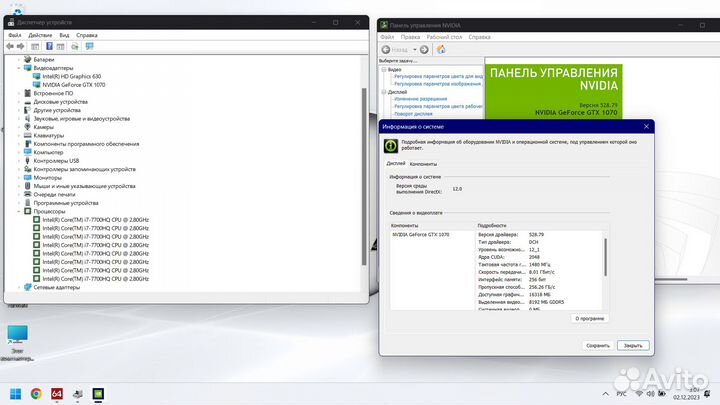Open Действие menu in Device Manager
Viewport: 720px width, 405px height.
tap(40, 35)
